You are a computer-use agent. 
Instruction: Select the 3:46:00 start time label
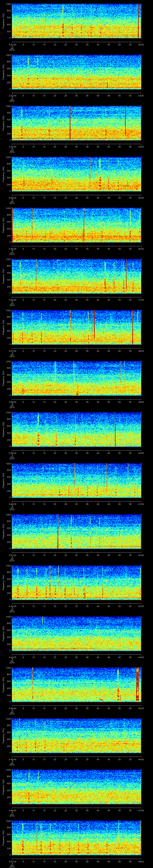click(x=12, y=810)
